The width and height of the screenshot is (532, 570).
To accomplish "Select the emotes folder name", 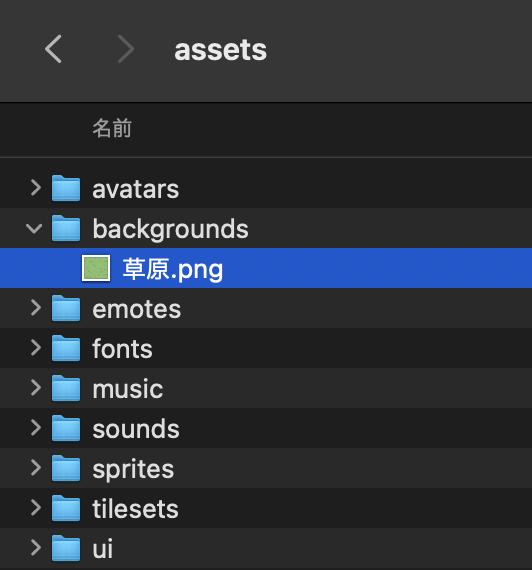I will pos(137,309).
